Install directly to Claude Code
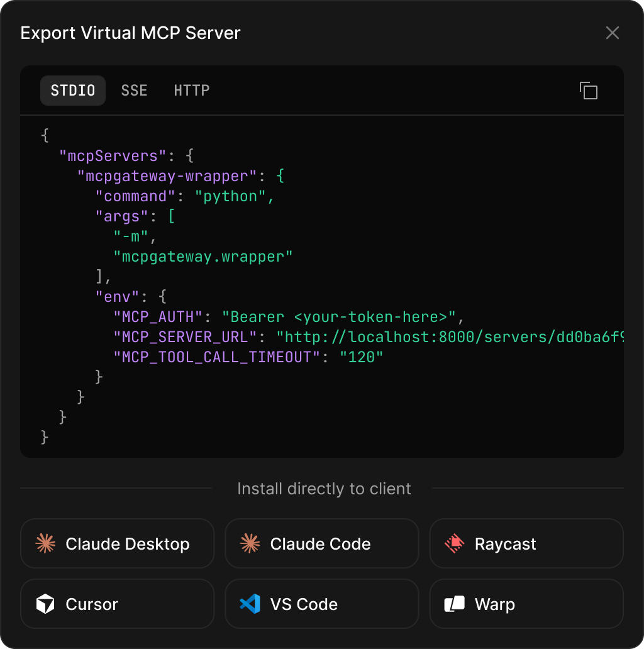Screen dimensions: 644x649 (321, 543)
